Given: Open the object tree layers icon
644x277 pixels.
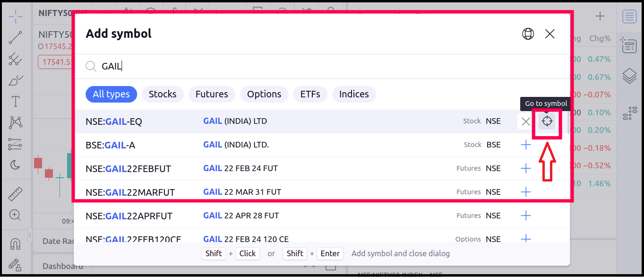Looking at the screenshot, I should click(x=629, y=76).
